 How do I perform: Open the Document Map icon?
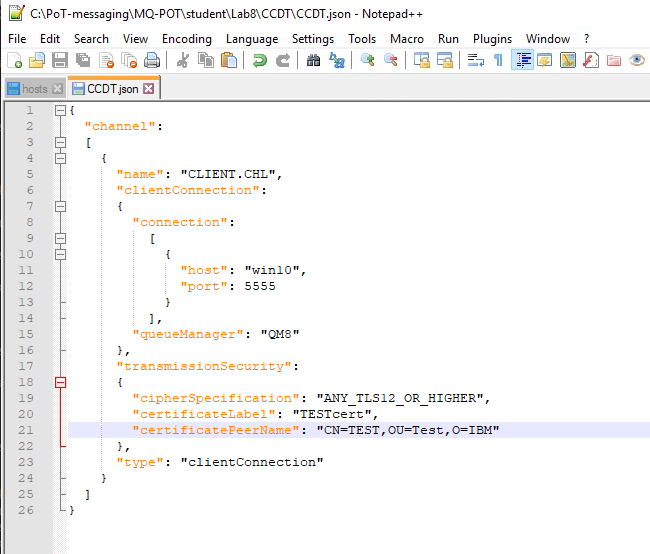(568, 61)
